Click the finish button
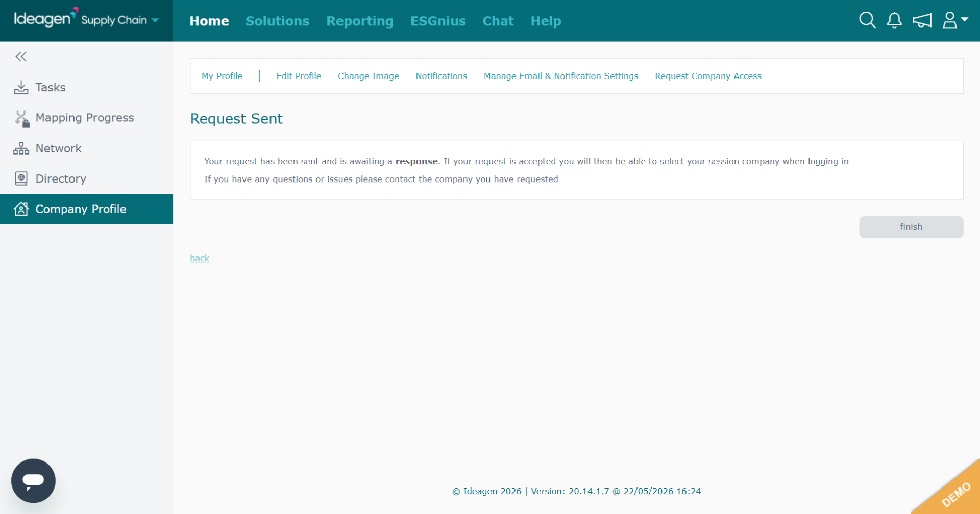The image size is (980, 514). pos(911,227)
